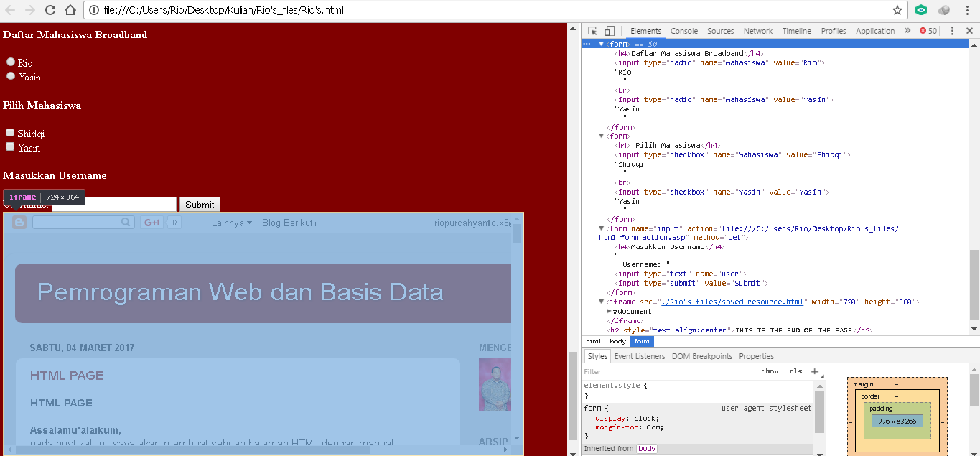Collapse the Pilih Mahasiswa form node
980x456 pixels.
(602, 136)
